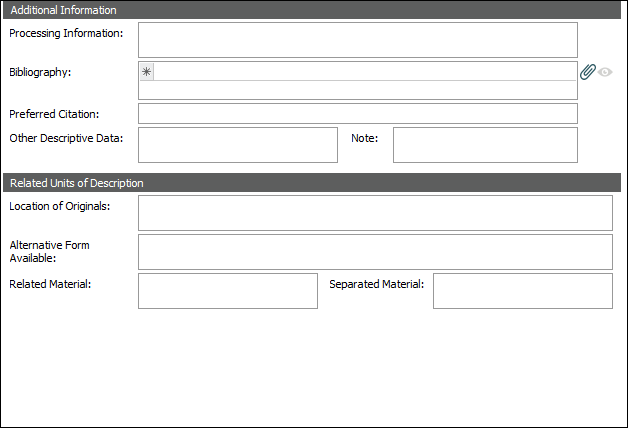Click the Separated Material label text
The width and height of the screenshot is (628, 428).
pyautogui.click(x=376, y=284)
